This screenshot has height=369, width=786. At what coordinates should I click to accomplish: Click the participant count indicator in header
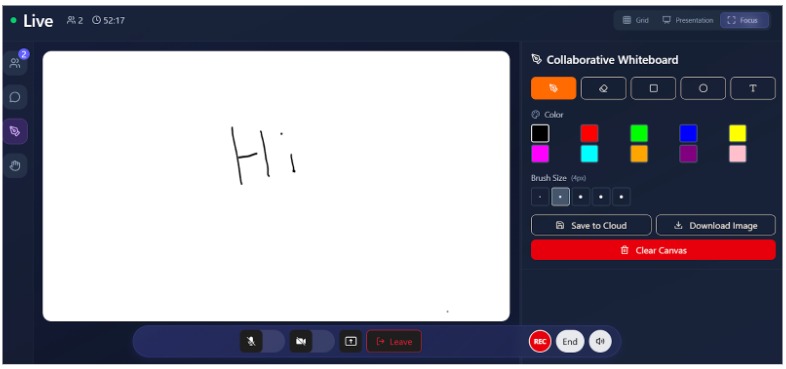click(x=75, y=21)
